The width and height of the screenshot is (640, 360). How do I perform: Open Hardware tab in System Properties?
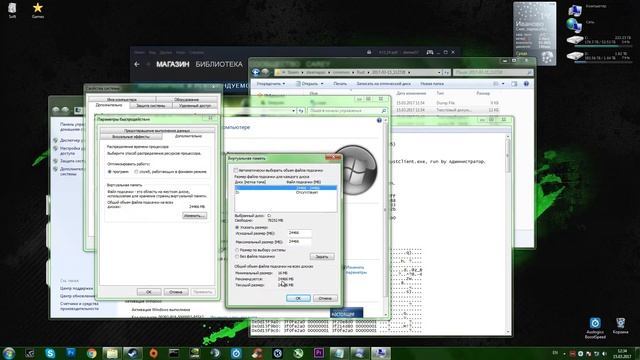187,100
